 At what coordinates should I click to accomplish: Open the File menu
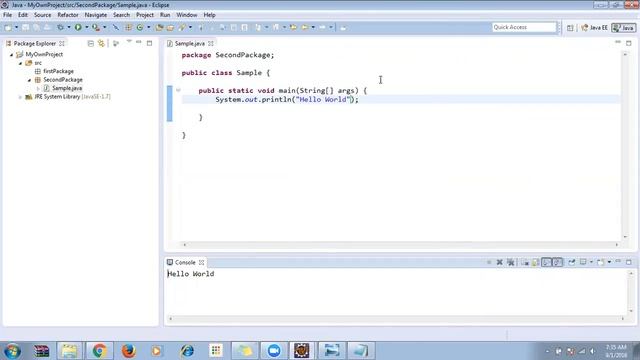(7, 15)
